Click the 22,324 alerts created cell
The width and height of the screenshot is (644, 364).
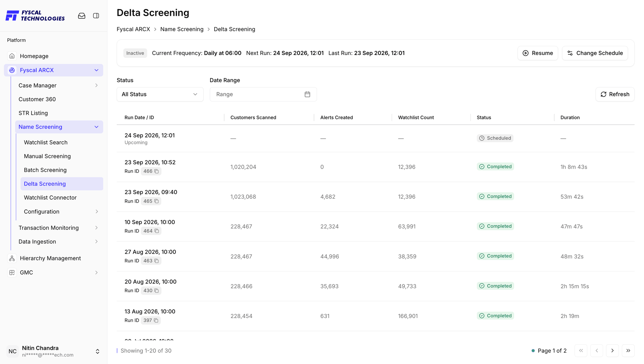[329, 226]
